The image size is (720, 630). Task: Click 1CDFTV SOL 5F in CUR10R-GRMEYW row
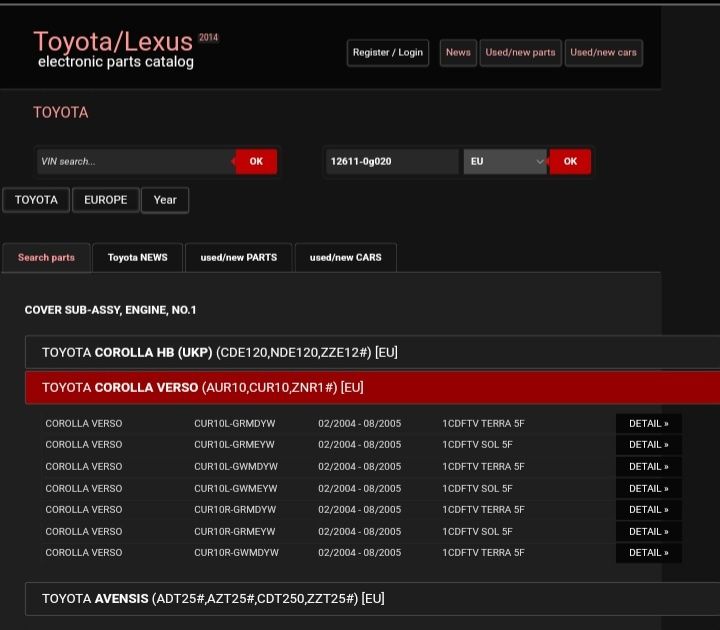(x=478, y=531)
